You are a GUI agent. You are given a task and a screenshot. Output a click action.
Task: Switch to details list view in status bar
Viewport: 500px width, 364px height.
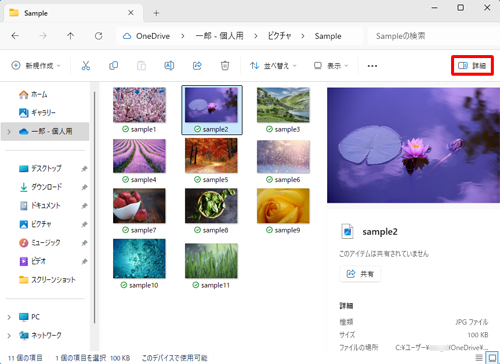pos(479,358)
